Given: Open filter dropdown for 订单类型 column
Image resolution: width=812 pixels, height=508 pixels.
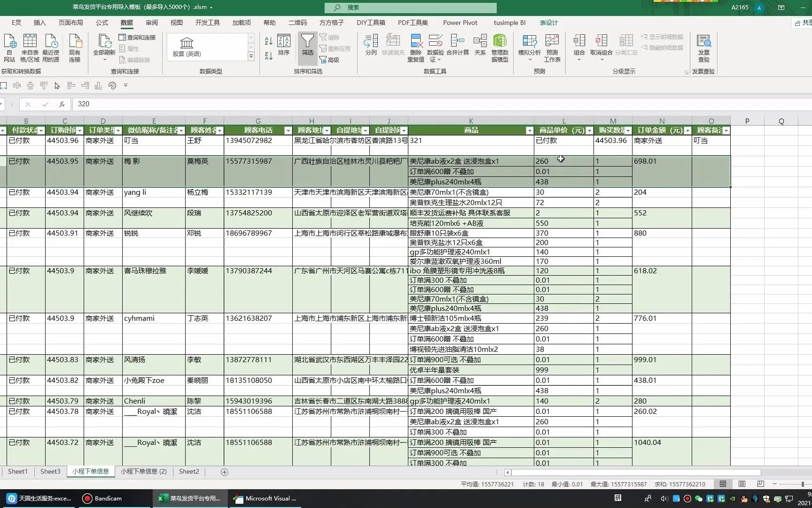Looking at the screenshot, I should [118, 131].
